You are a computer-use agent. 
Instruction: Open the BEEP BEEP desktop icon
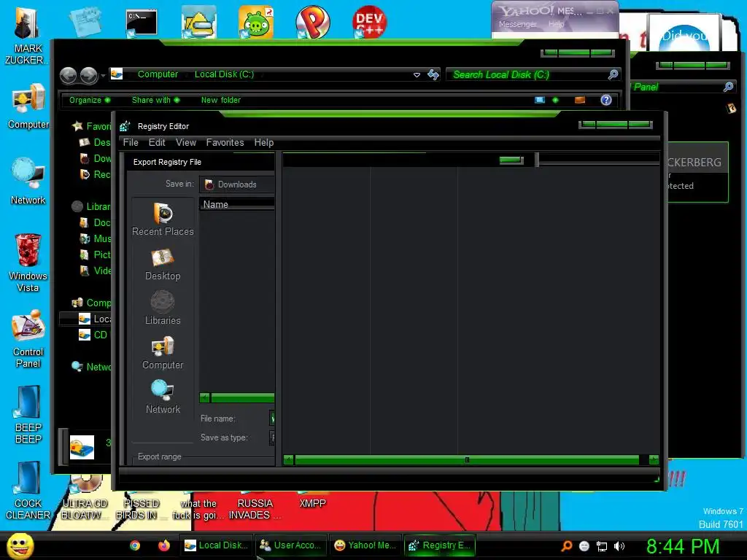pyautogui.click(x=28, y=414)
